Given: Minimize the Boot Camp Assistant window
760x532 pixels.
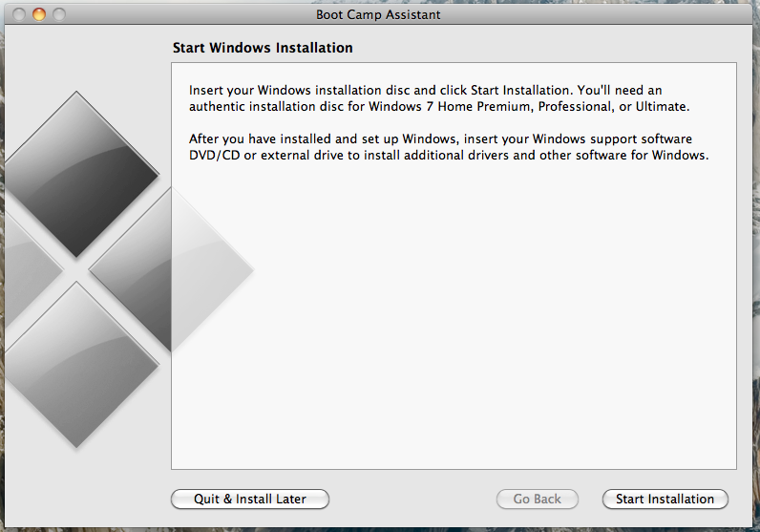Looking at the screenshot, I should tap(39, 14).
